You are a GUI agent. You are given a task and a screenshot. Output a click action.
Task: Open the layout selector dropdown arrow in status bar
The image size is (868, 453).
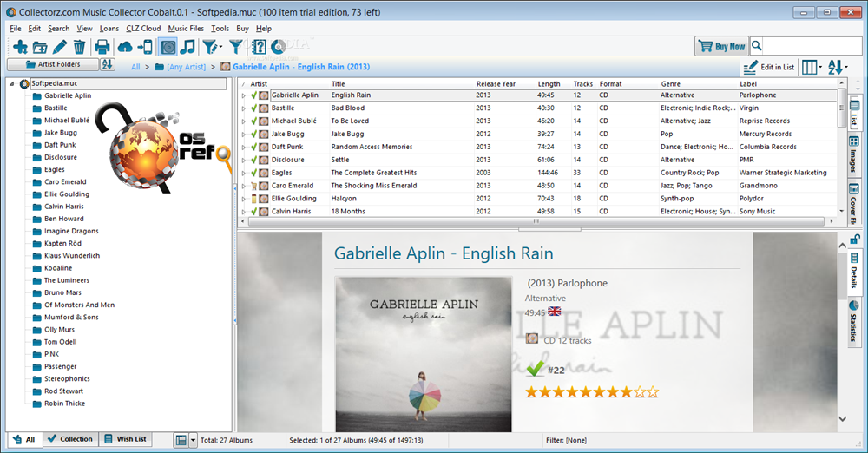tap(194, 440)
